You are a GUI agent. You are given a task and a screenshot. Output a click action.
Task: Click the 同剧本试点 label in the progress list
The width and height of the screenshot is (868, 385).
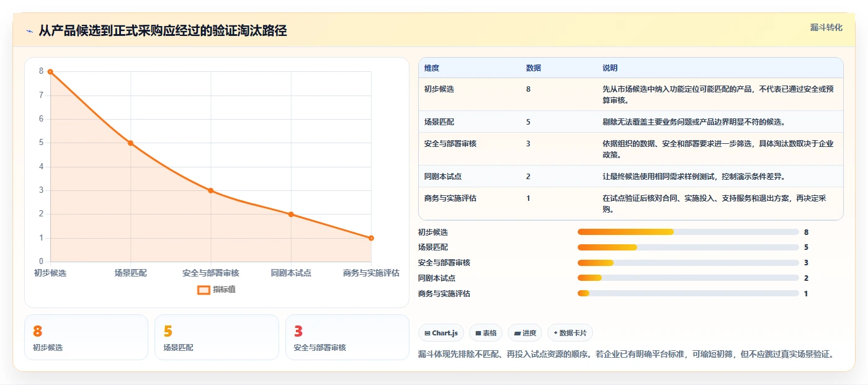pos(437,278)
